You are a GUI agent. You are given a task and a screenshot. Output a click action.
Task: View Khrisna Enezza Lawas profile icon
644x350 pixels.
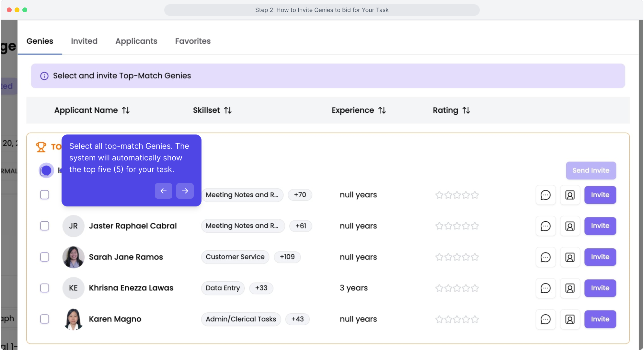click(570, 288)
